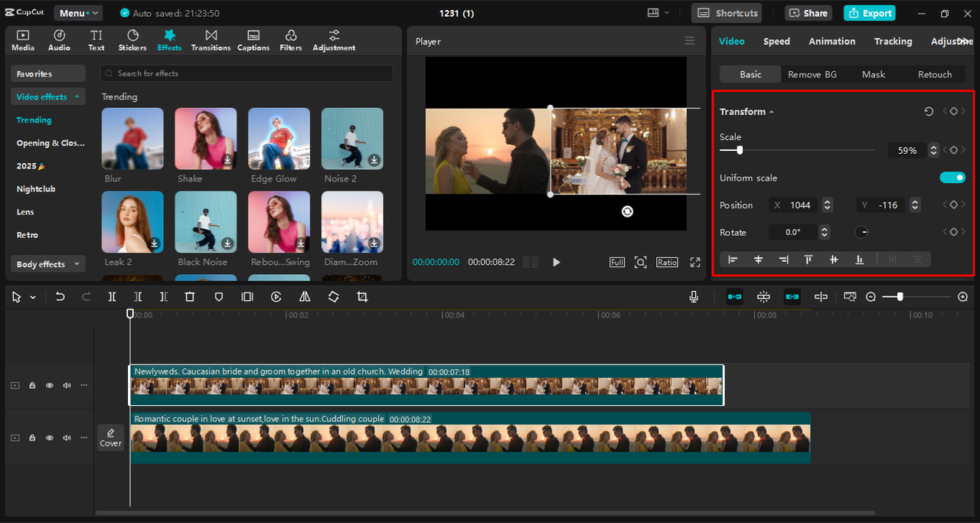
Task: Click the Export button
Action: (870, 13)
